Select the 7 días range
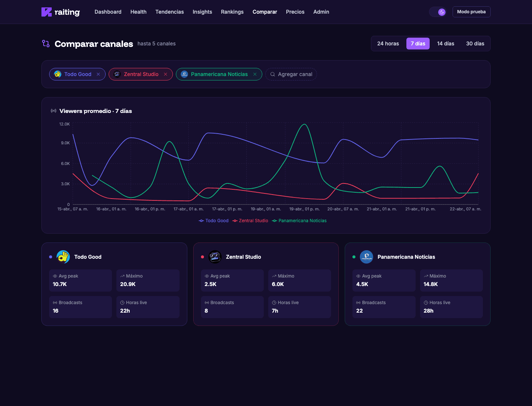The width and height of the screenshot is (532, 406). coord(418,44)
